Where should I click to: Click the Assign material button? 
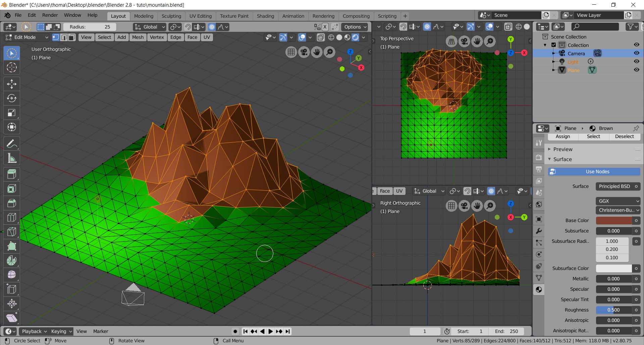coord(563,137)
